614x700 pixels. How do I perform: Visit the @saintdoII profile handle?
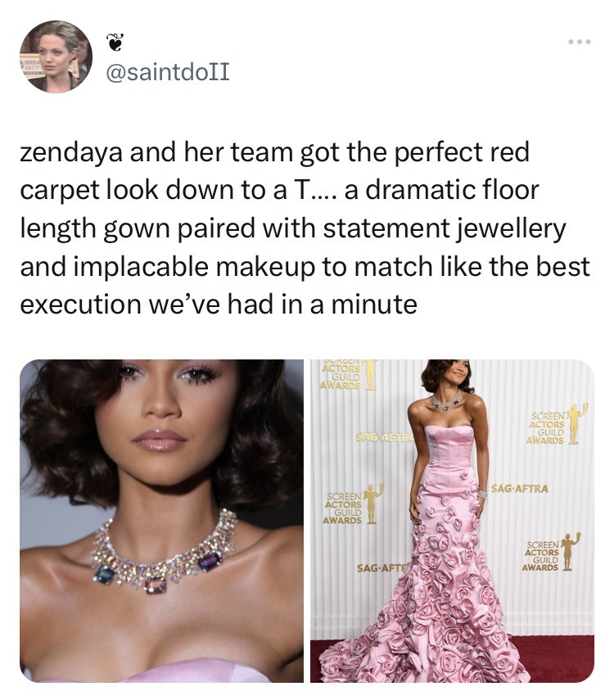[x=168, y=71]
